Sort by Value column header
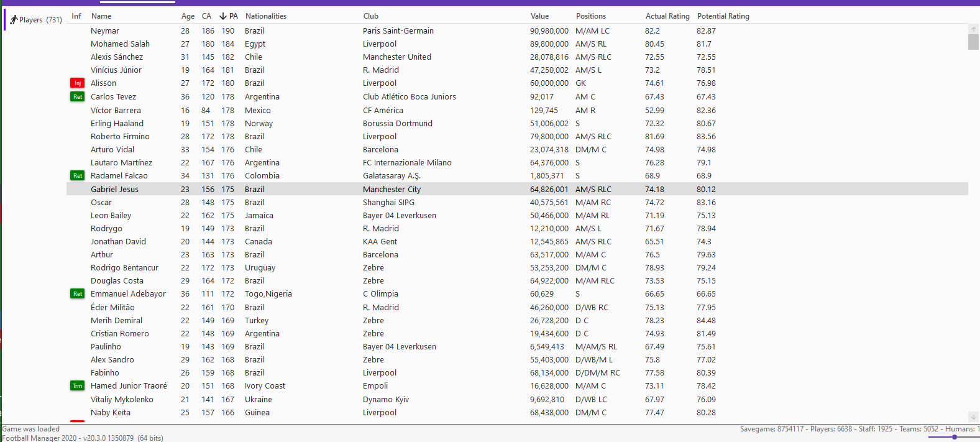 point(539,16)
